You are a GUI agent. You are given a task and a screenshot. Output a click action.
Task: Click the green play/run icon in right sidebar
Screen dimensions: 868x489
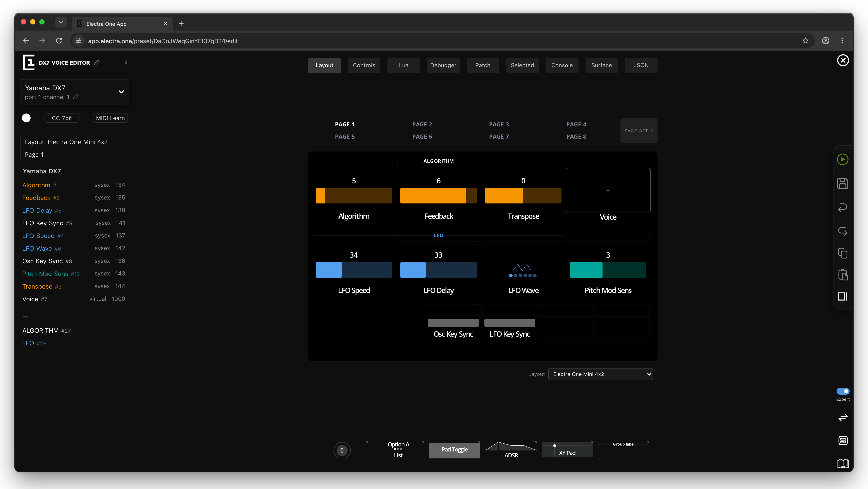click(x=842, y=159)
